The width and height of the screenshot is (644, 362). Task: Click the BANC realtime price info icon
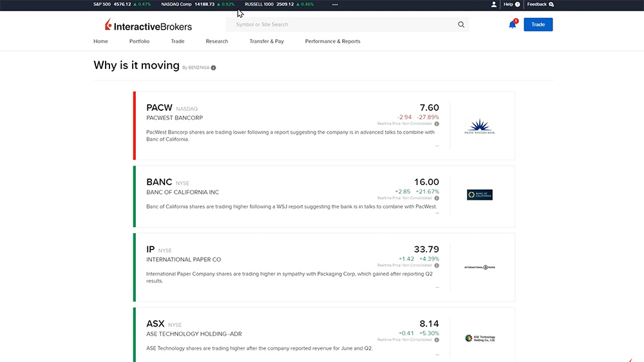(437, 198)
